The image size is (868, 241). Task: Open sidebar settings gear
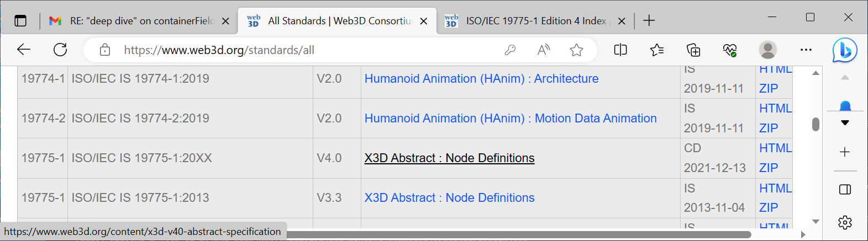tap(845, 222)
